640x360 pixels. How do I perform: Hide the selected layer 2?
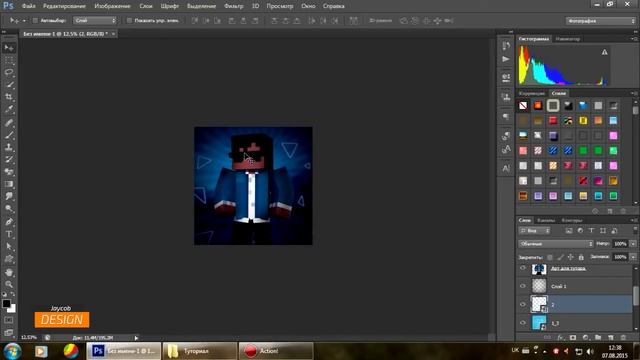(523, 304)
